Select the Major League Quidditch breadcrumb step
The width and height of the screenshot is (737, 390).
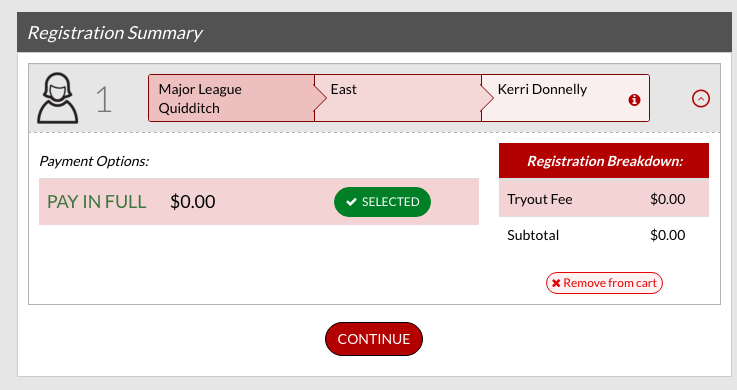[x=231, y=98]
